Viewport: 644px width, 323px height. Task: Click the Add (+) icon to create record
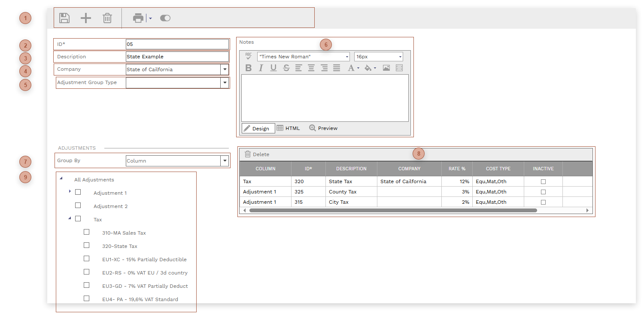tap(85, 18)
